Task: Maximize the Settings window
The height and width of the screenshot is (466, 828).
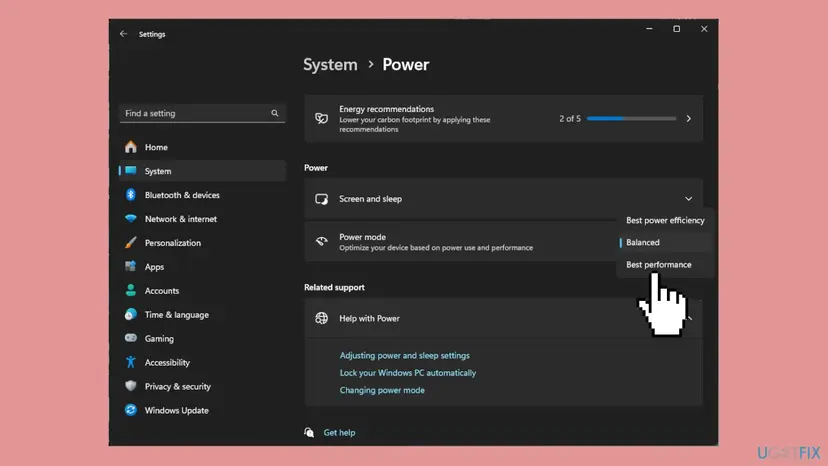Action: (676, 29)
